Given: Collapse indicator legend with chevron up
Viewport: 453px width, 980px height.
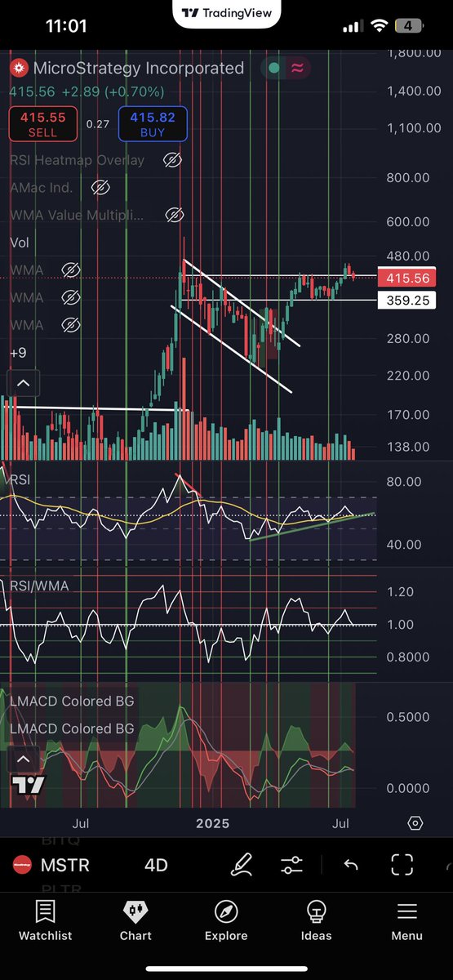Looking at the screenshot, I should (x=23, y=382).
